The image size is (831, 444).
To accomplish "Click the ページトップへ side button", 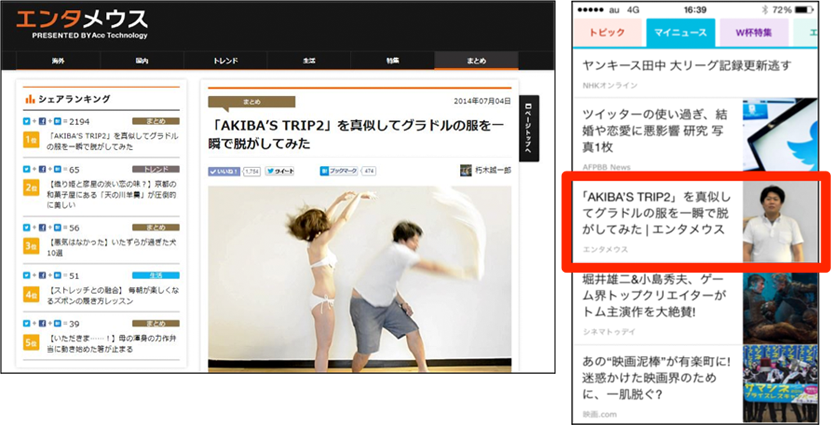I will coord(529,128).
